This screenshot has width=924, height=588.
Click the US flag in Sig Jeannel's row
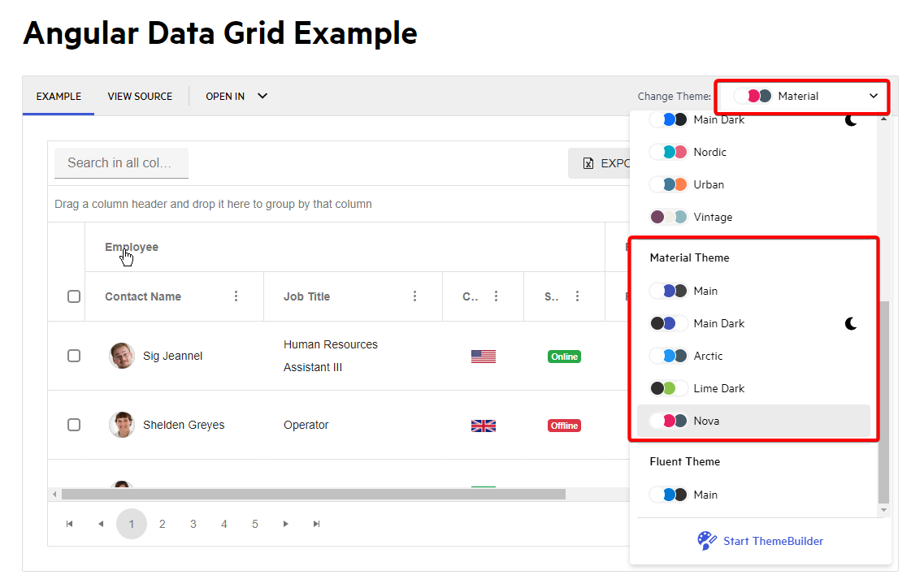[483, 355]
